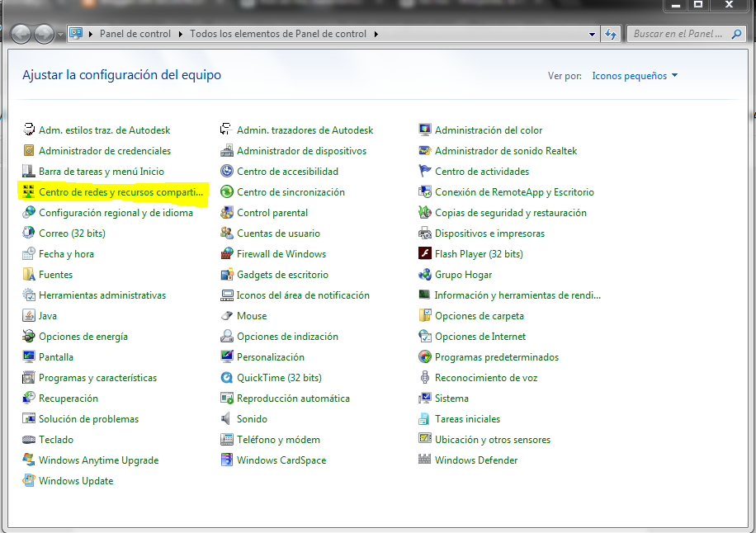Screen dimensions: 756x533
Task: Click the Java coffee cup icon
Action: 29,316
